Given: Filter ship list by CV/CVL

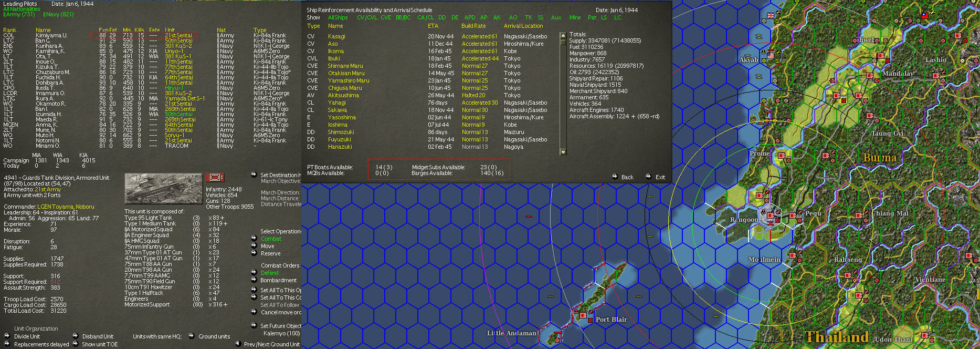Looking at the screenshot, I should (367, 17).
